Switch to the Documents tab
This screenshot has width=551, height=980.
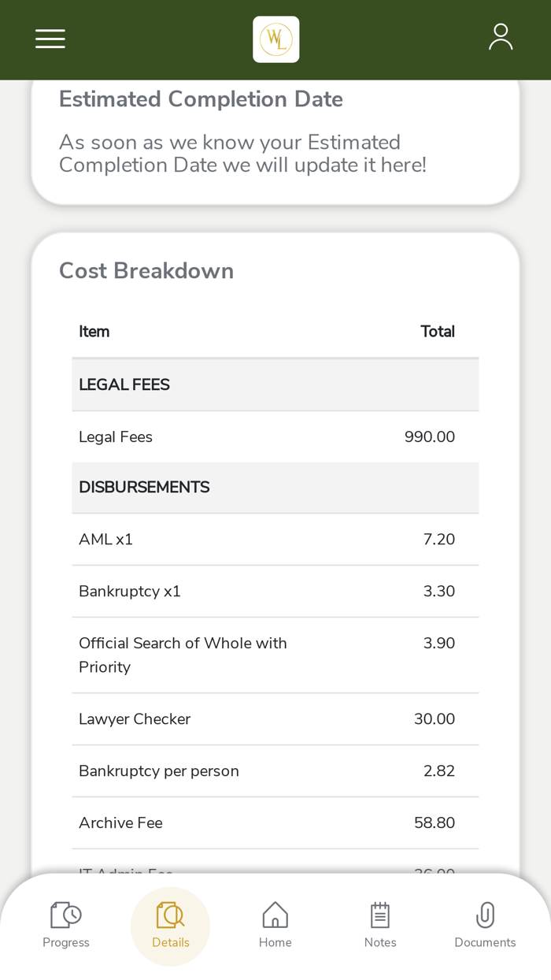(485, 926)
